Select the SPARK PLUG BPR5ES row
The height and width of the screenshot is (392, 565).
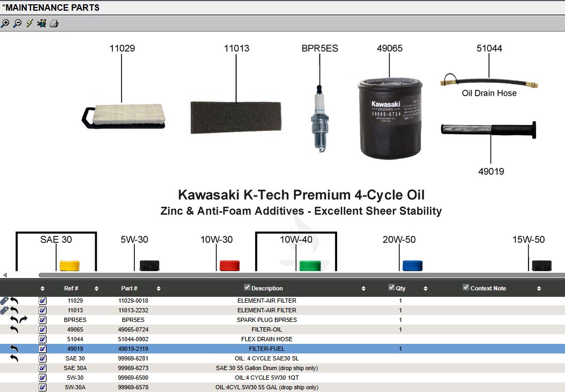(266, 320)
